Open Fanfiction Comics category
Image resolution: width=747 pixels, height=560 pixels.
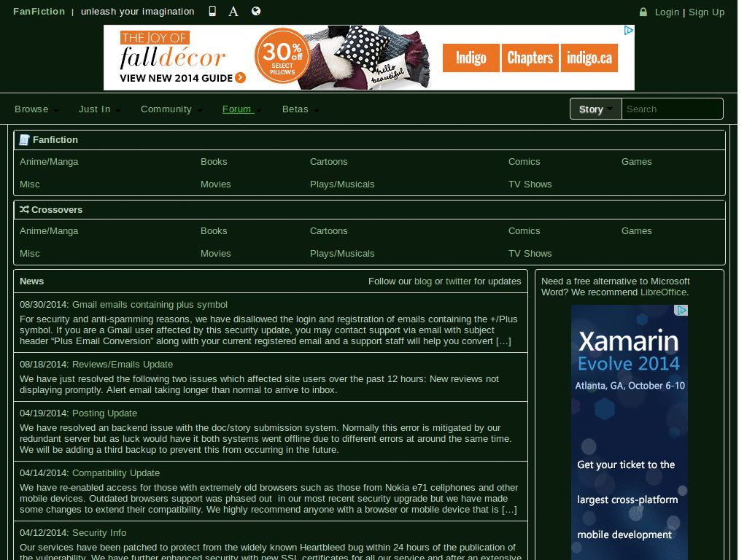point(524,162)
